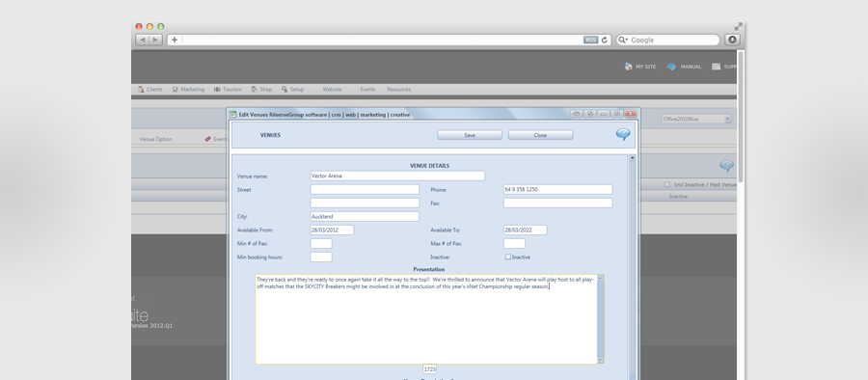Open the downloads button beside the search box
The height and width of the screenshot is (380, 868).
tap(732, 40)
